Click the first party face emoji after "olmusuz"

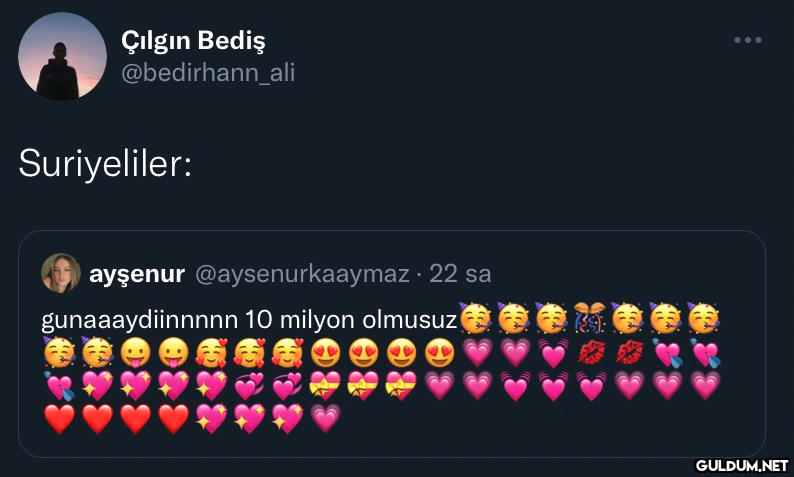click(474, 319)
